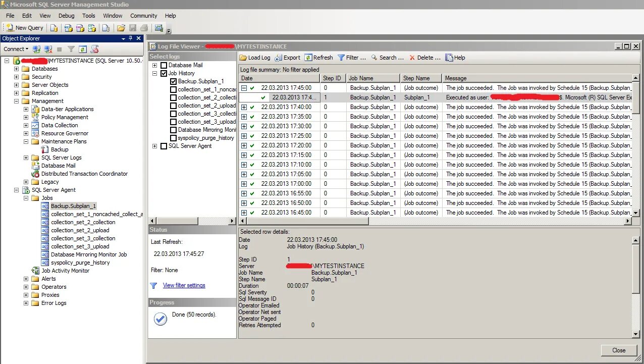Expand the Server Objects node
The image size is (644, 364).
(16, 85)
